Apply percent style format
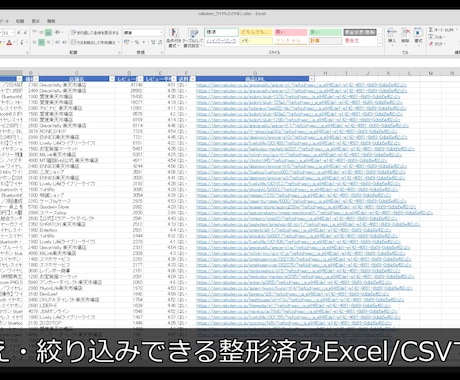The height and width of the screenshot is (380, 460). [137, 42]
